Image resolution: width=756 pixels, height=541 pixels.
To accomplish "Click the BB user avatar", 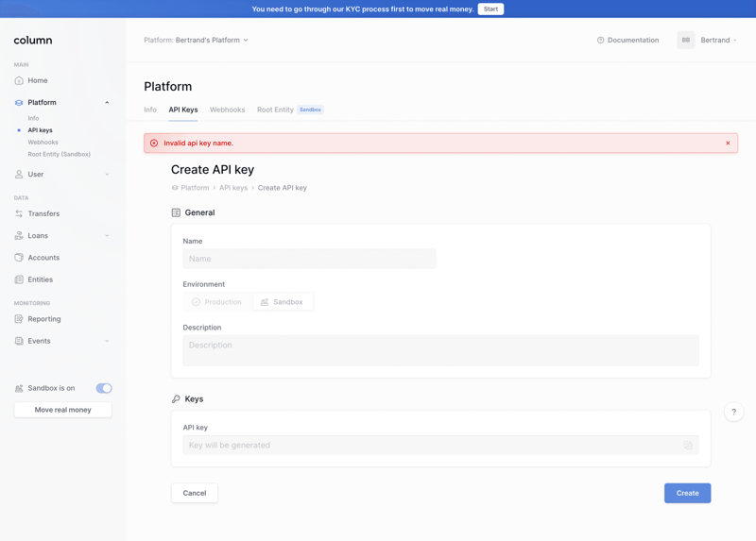I will pos(686,40).
